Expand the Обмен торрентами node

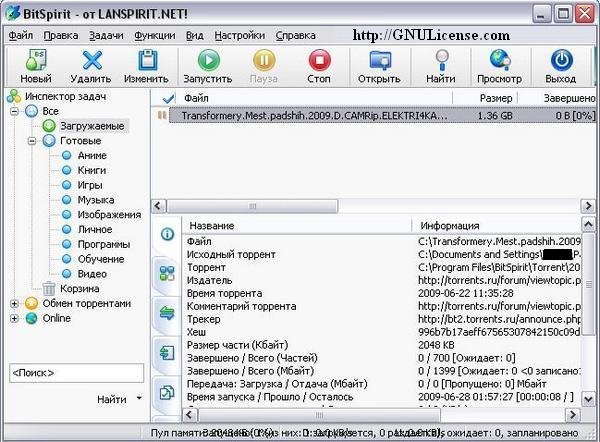(14, 303)
